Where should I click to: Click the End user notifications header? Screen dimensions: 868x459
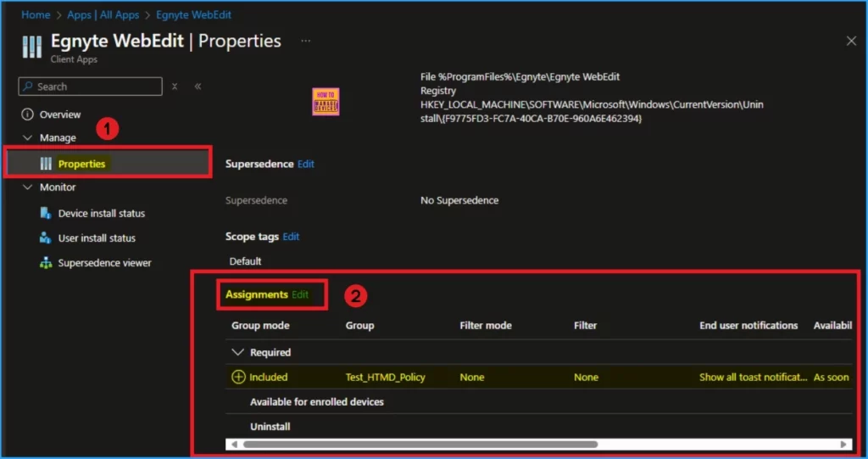748,326
